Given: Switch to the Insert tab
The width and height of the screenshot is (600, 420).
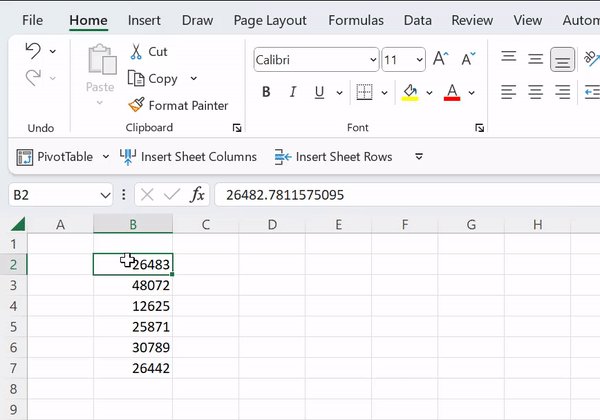Looking at the screenshot, I should coord(144,20).
